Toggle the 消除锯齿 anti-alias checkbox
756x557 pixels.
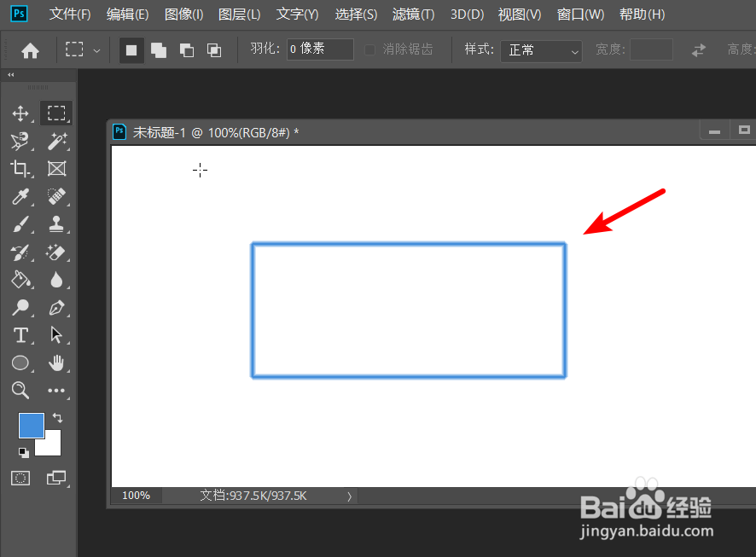pos(369,49)
